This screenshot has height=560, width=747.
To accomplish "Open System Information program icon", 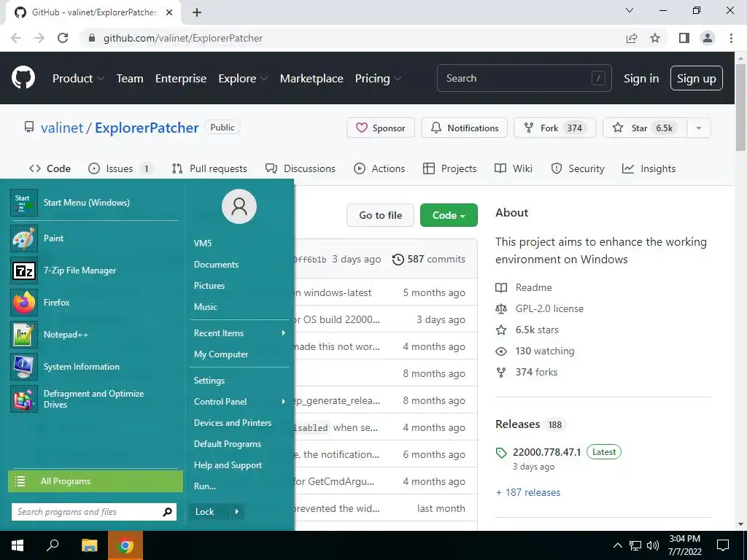I will [x=24, y=367].
